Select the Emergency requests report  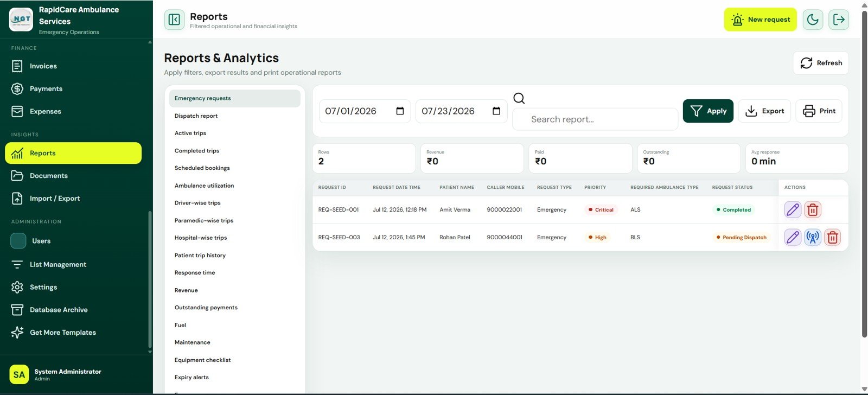(x=234, y=98)
